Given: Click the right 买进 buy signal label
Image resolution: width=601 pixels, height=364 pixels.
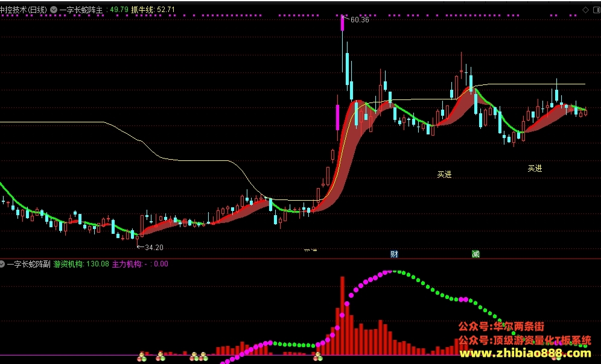Looking at the screenshot, I should click(535, 168).
